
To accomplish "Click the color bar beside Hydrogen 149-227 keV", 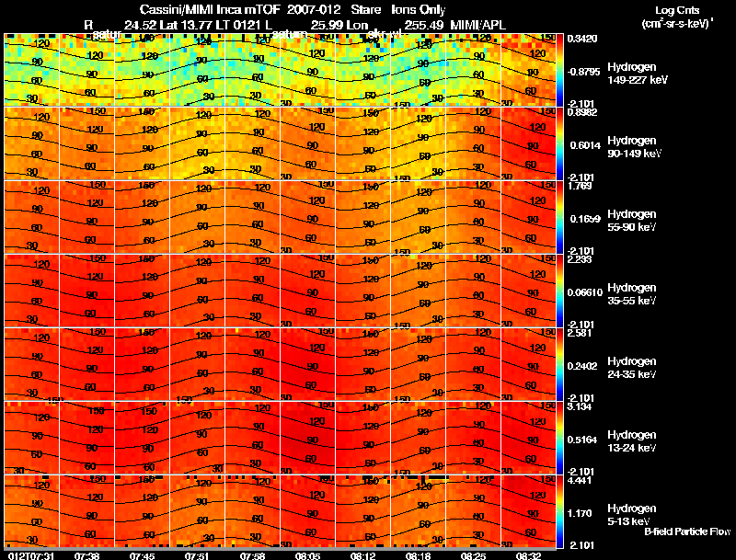I will point(559,70).
